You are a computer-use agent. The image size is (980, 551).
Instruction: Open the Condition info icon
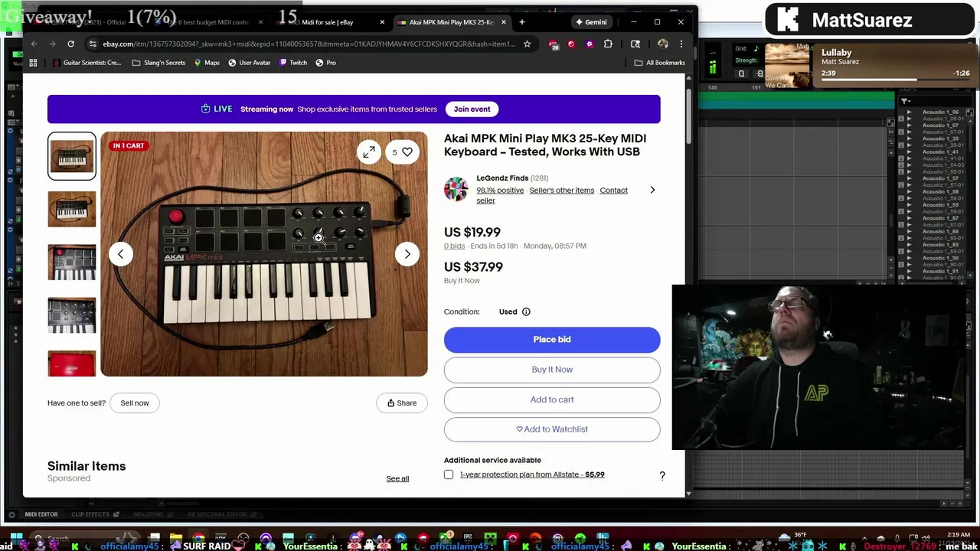click(x=526, y=311)
